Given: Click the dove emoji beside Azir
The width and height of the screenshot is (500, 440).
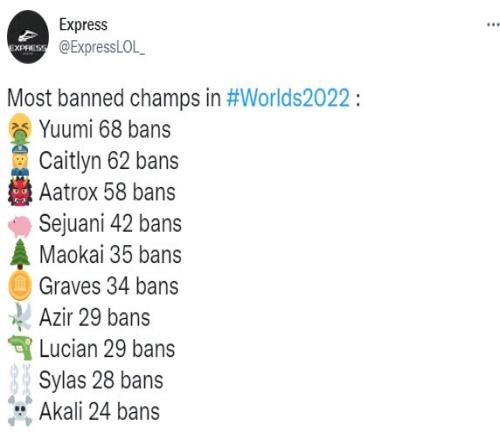Looking at the screenshot, I should pos(20,317).
